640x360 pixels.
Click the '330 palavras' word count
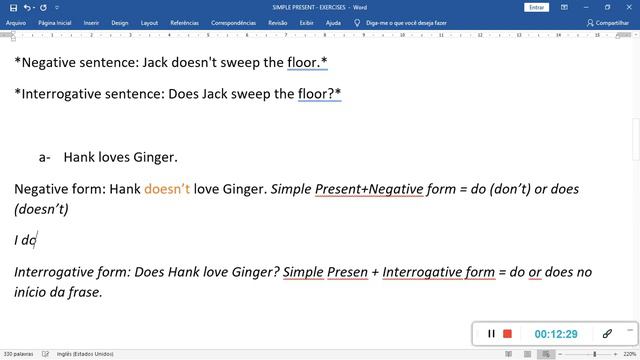(x=18, y=354)
